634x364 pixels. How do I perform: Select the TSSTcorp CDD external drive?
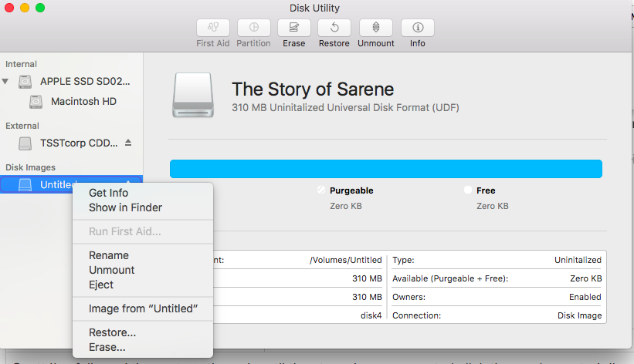(x=80, y=143)
